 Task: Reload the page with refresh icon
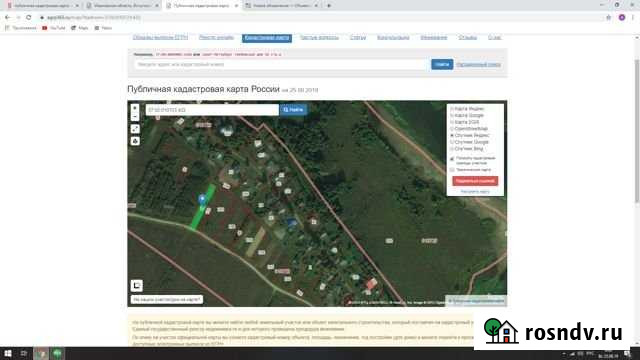tap(29, 18)
